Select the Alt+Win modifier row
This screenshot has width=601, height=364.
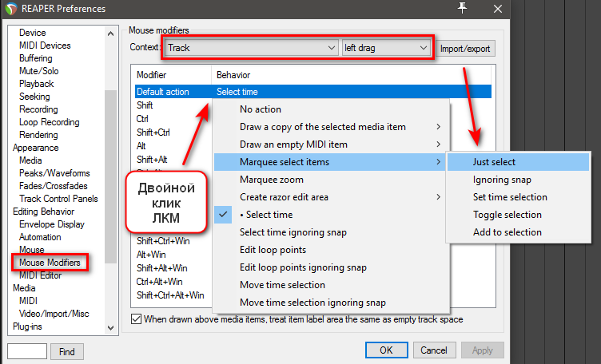(151, 255)
